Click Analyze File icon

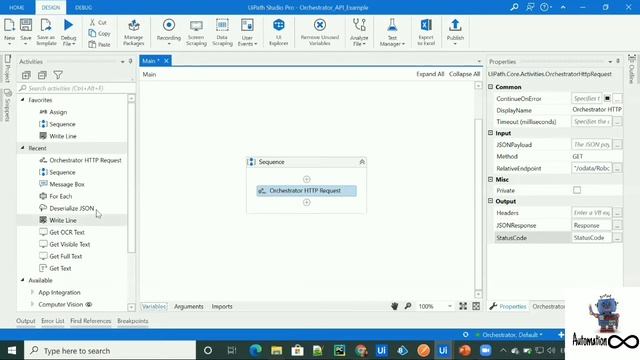(x=359, y=25)
